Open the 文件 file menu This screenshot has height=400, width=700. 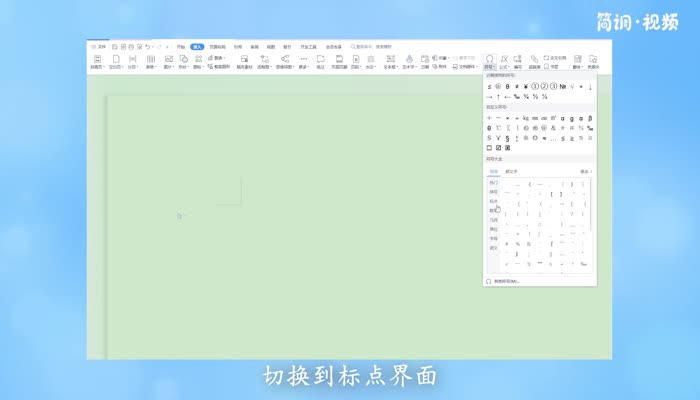coord(99,46)
